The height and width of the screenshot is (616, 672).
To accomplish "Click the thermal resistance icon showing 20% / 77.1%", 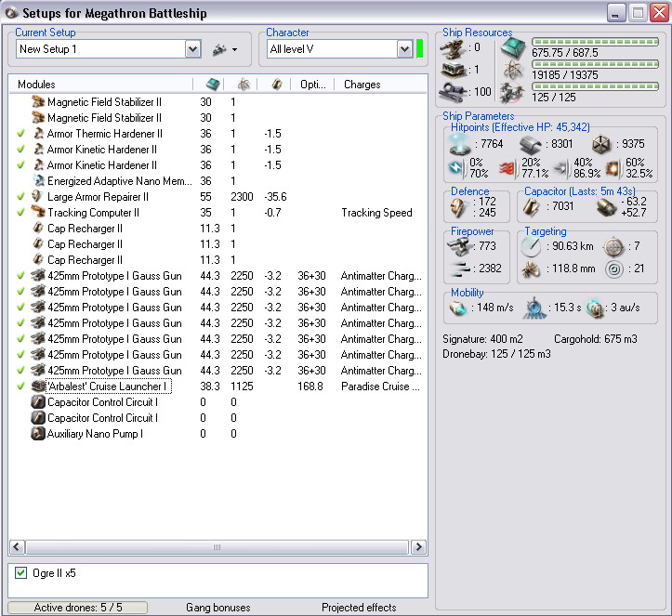I will (507, 169).
